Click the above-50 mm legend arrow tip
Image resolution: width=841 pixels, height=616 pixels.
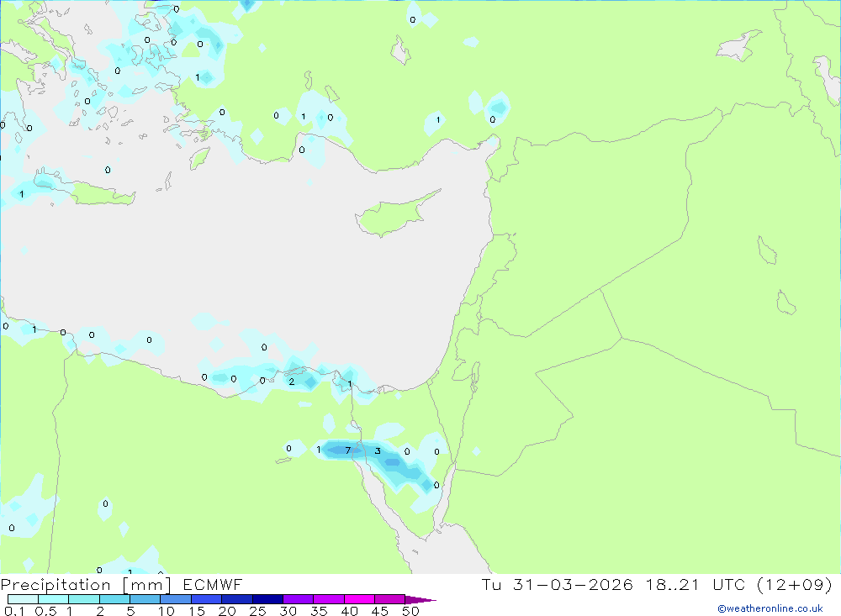pos(420,600)
